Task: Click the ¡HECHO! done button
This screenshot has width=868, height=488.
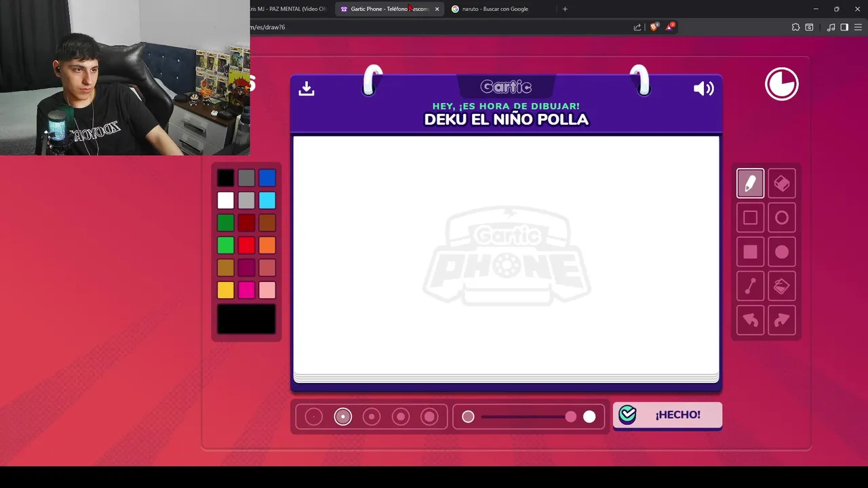Action: [x=667, y=415]
